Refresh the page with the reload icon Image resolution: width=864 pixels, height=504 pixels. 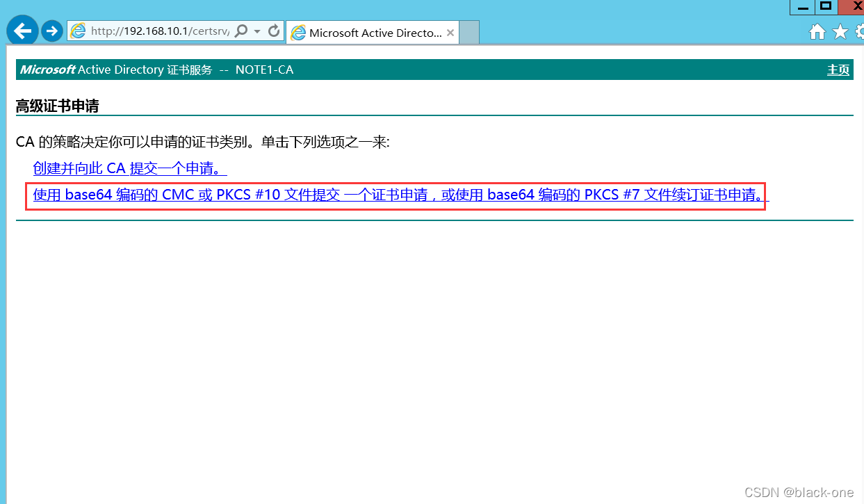[273, 31]
